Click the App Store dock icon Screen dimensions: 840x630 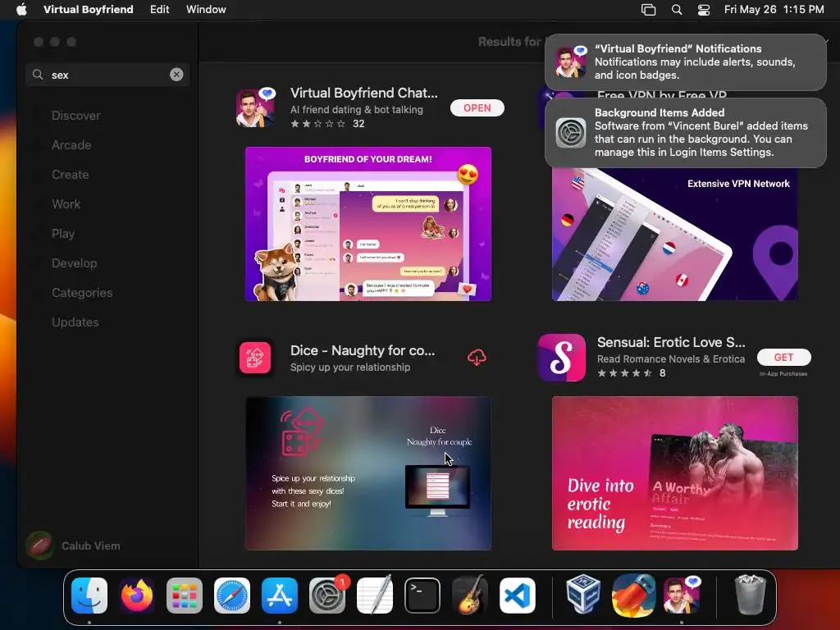point(280,596)
